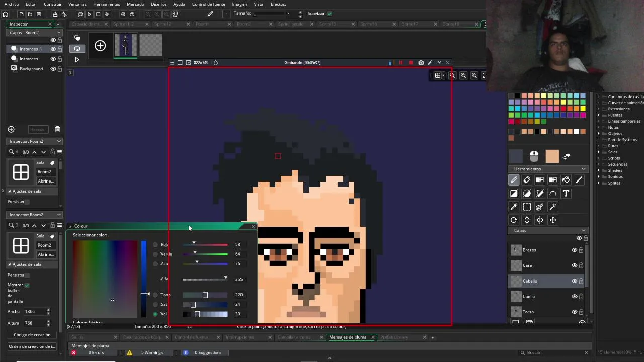
Task: Flip the brush with the Mirror tool
Action: point(540,220)
